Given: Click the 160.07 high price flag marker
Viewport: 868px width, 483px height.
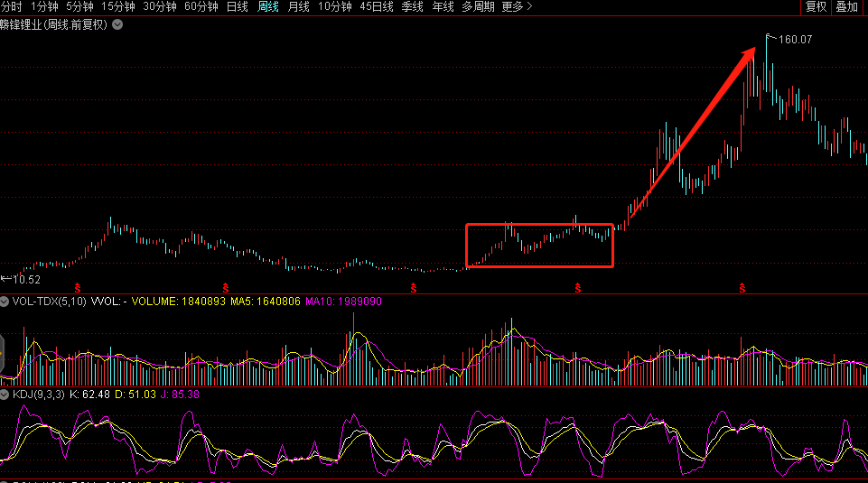Looking at the screenshot, I should click(770, 38).
